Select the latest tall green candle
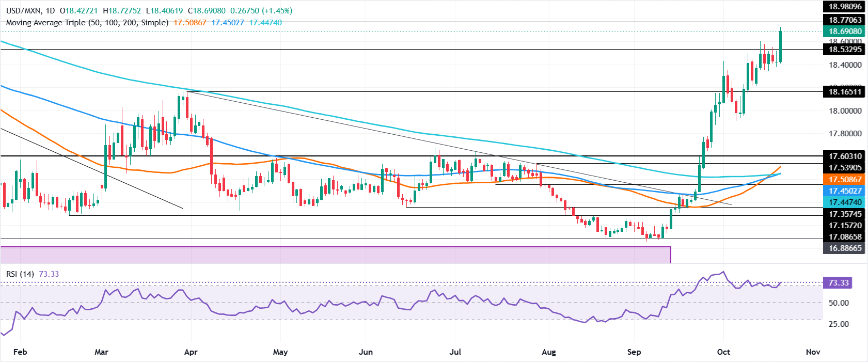 780,45
